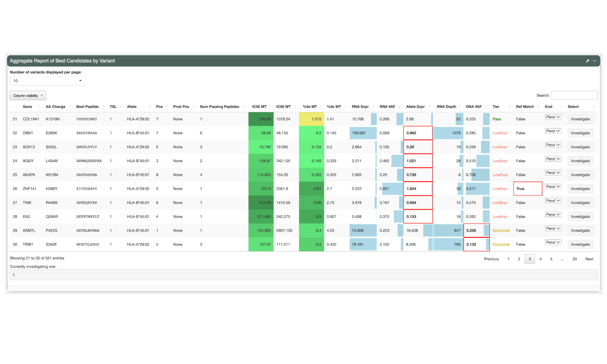This screenshot has height=364, width=607.
Task: Click Investigate for COL19A1 row
Action: tap(580, 119)
